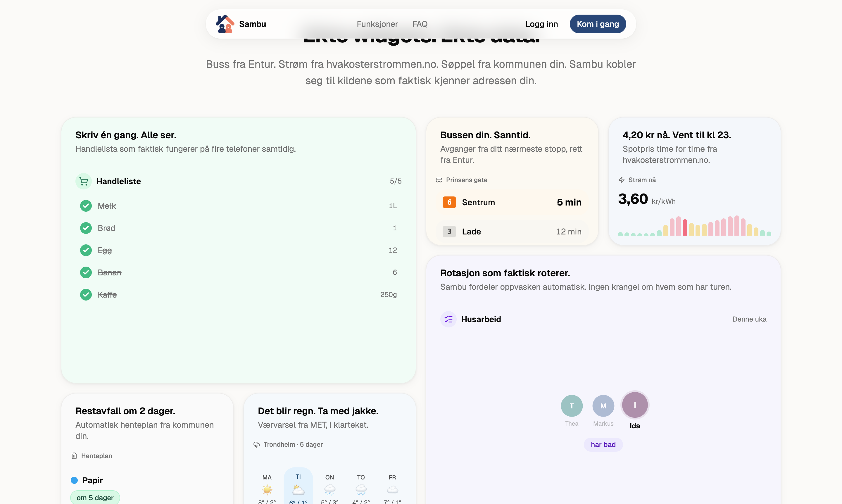This screenshot has height=504, width=842.
Task: Click the partly cloudy icon for Tuesday
Action: (298, 490)
